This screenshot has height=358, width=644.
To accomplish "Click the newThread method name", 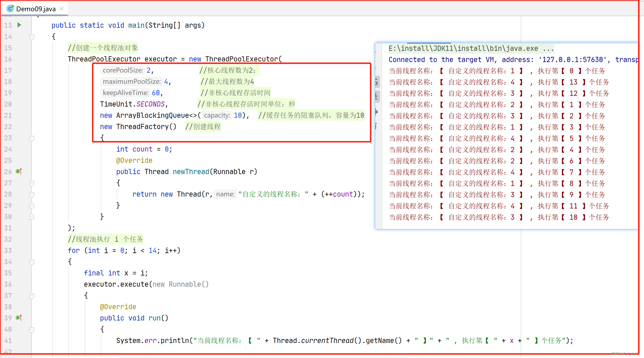I will [191, 171].
